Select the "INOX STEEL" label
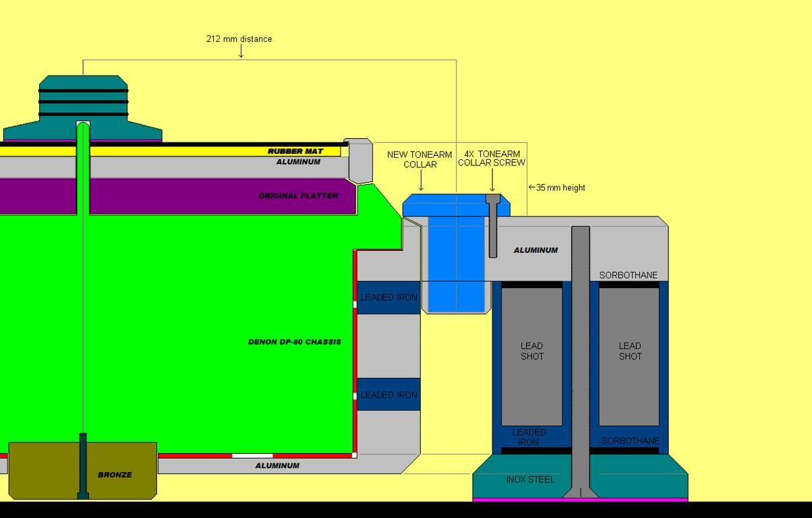 click(x=530, y=480)
